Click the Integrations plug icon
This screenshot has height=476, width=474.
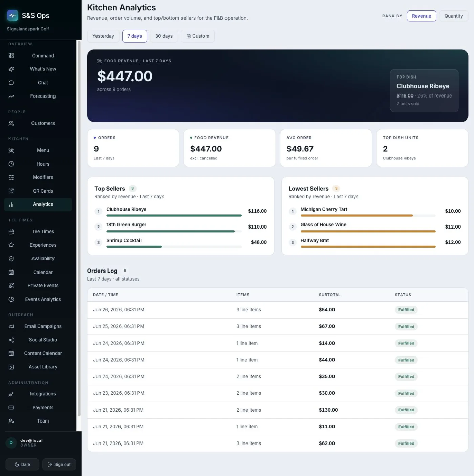point(11,394)
